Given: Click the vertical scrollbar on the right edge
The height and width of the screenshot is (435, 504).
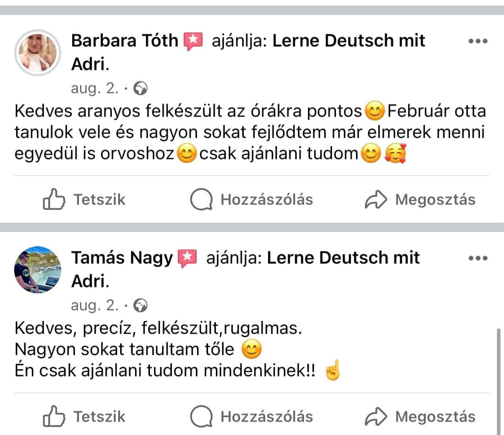Looking at the screenshot, I should tap(499, 377).
